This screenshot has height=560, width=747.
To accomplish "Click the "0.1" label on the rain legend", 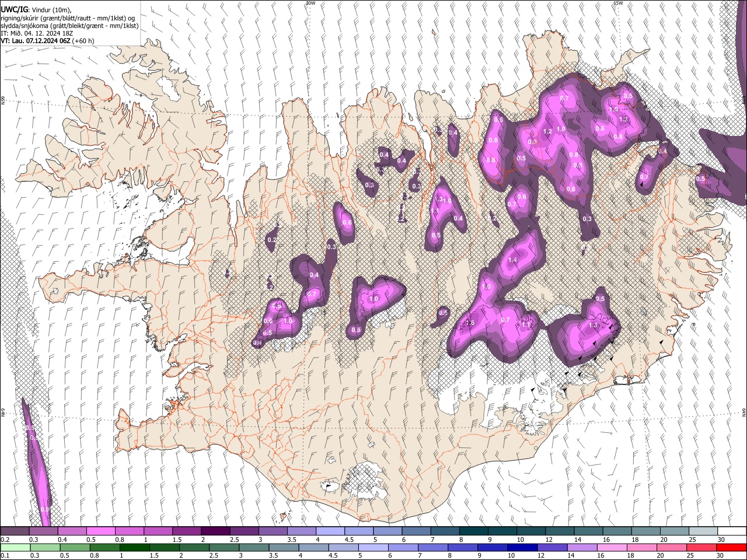I will point(5,556).
